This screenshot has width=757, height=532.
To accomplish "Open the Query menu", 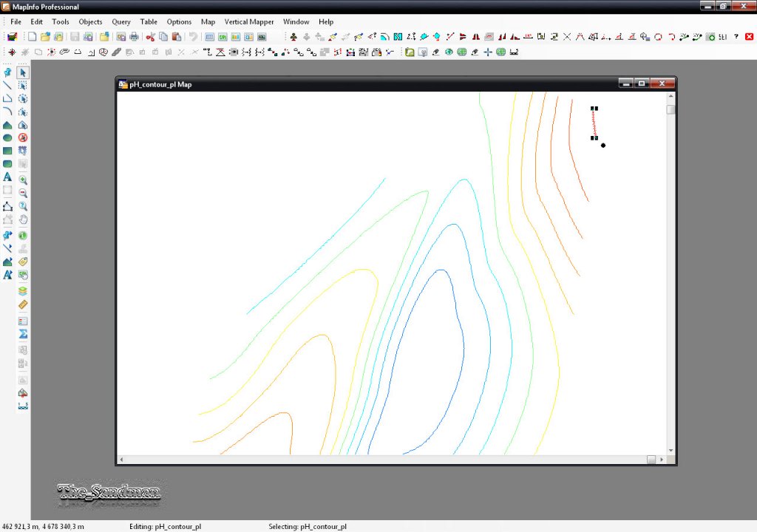I will click(x=121, y=21).
